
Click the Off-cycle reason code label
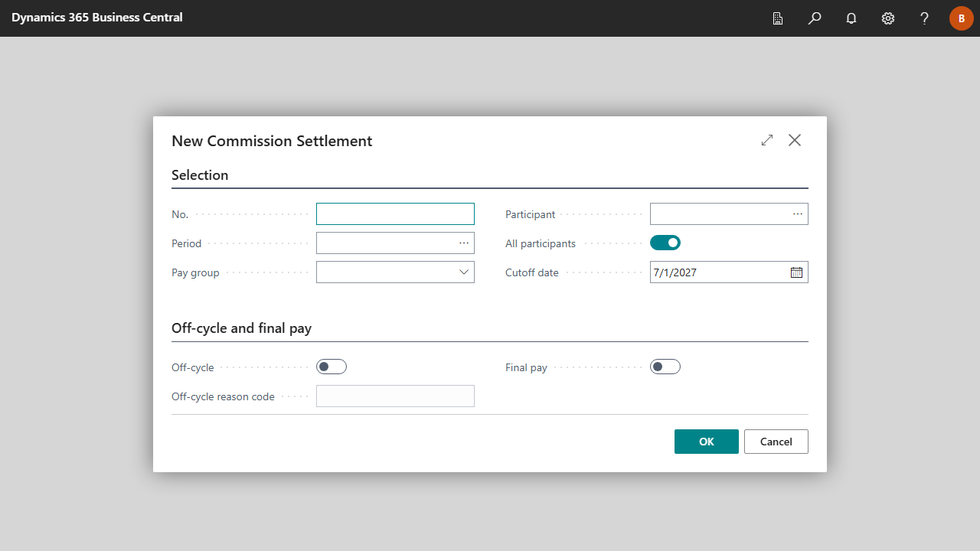(223, 397)
